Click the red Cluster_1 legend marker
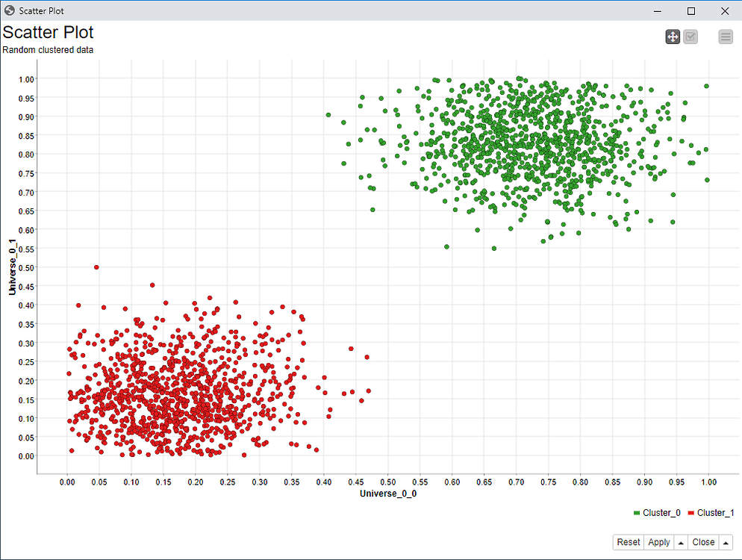The image size is (742, 560). [x=691, y=513]
